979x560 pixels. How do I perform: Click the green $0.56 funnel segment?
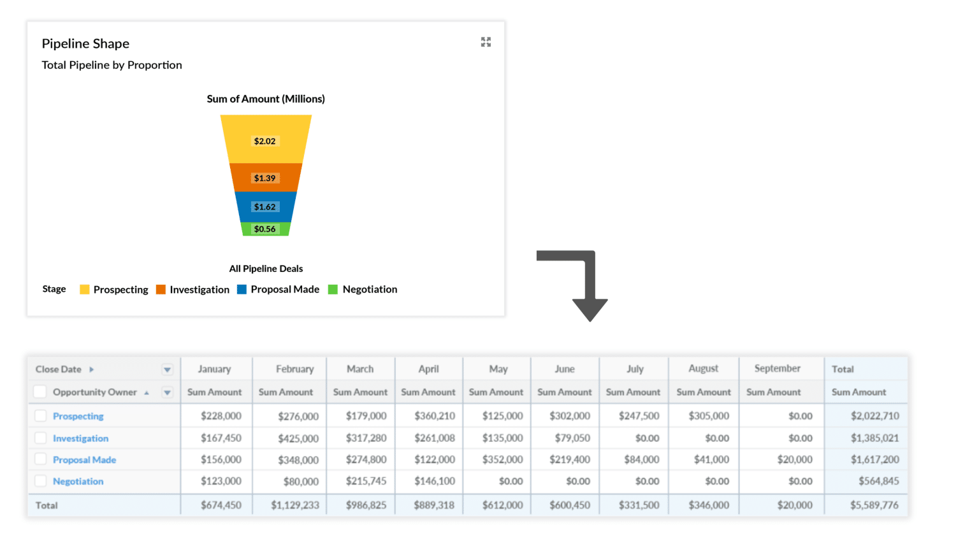[x=266, y=229]
